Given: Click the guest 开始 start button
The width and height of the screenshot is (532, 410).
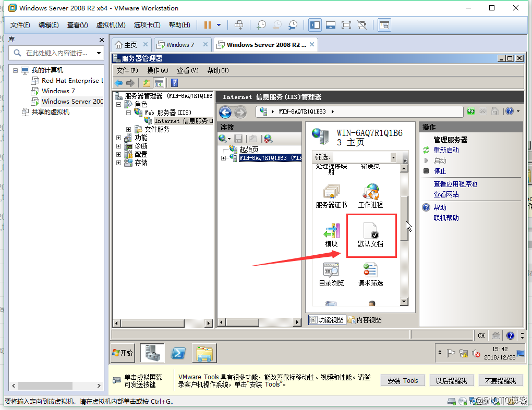Looking at the screenshot, I should click(123, 353).
